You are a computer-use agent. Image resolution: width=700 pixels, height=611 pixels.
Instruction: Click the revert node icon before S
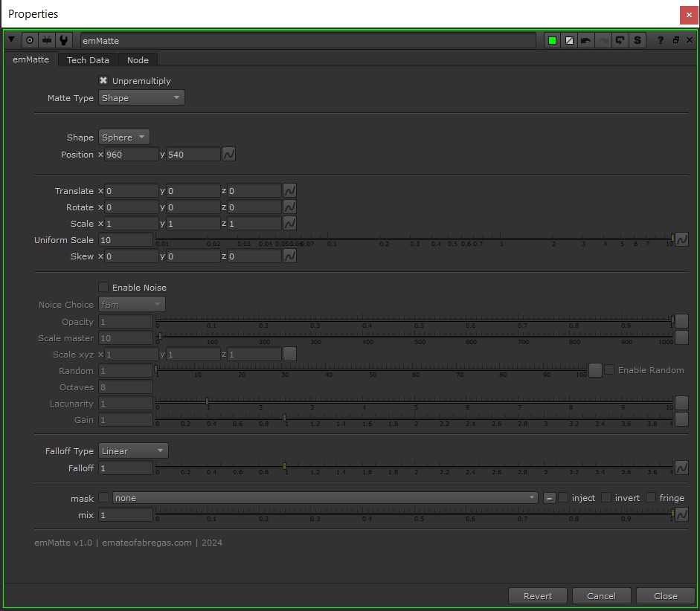(x=620, y=40)
